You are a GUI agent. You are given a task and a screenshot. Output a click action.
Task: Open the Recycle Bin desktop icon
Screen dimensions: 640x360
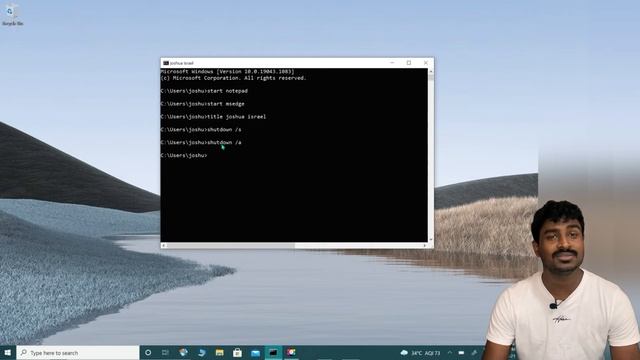coord(12,15)
